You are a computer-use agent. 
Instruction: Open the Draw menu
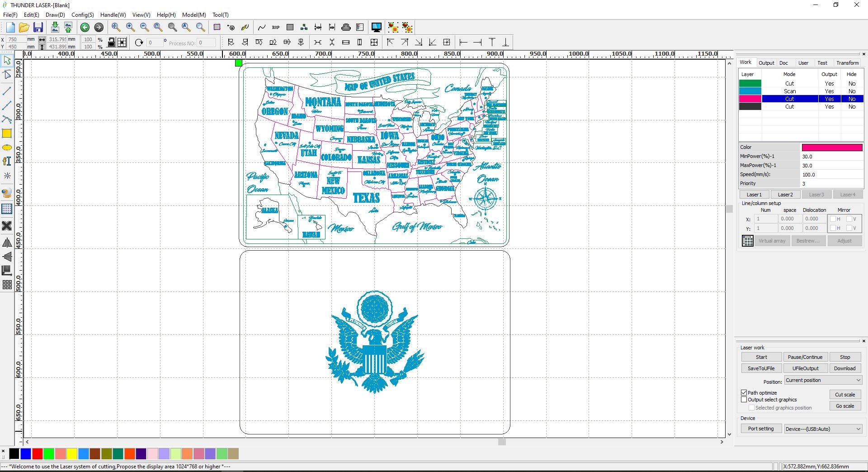[x=55, y=15]
